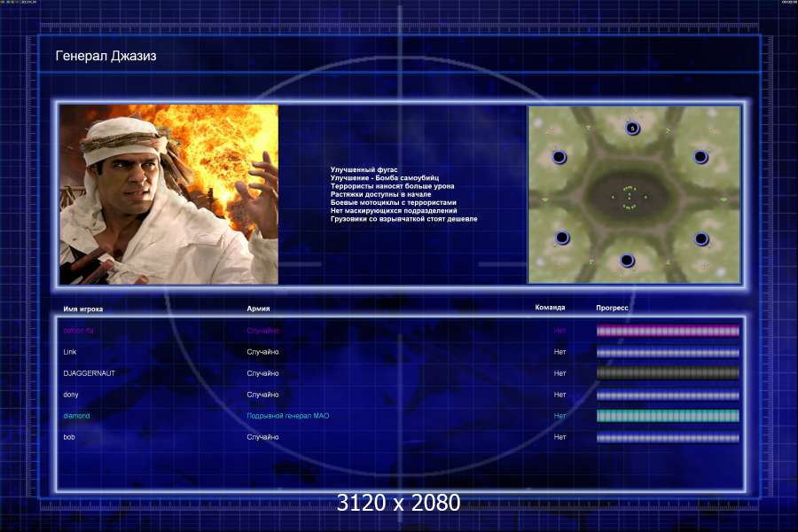Click dony's progress bar
Viewport: 798px width, 532px height.
(x=668, y=395)
